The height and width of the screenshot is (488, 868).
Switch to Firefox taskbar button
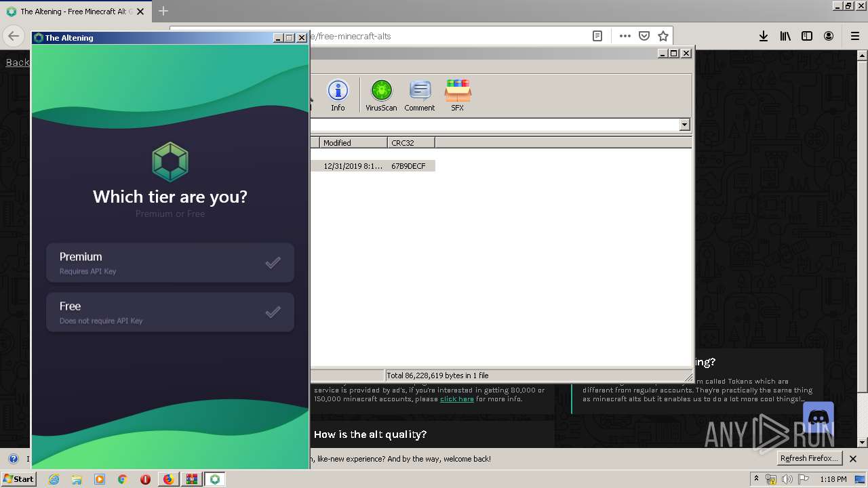point(168,479)
